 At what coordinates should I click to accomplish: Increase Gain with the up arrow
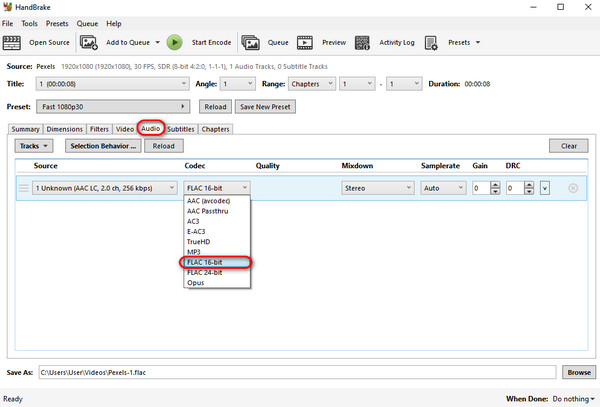click(495, 185)
